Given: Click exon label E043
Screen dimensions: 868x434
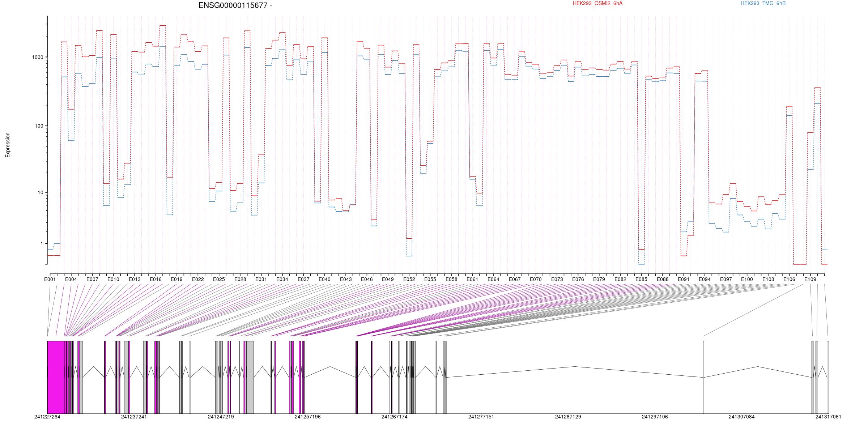Looking at the screenshot, I should [346, 280].
